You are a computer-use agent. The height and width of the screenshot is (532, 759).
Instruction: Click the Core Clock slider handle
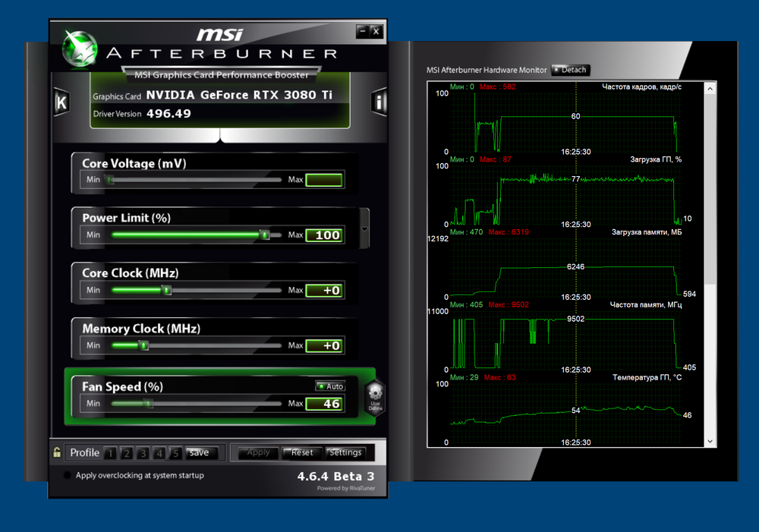coord(166,290)
